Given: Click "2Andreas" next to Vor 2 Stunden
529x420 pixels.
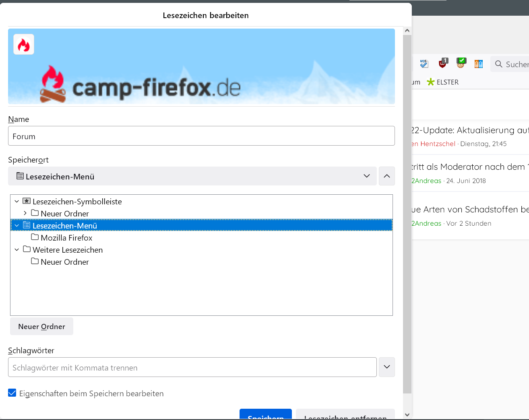Looking at the screenshot, I should [x=426, y=224].
